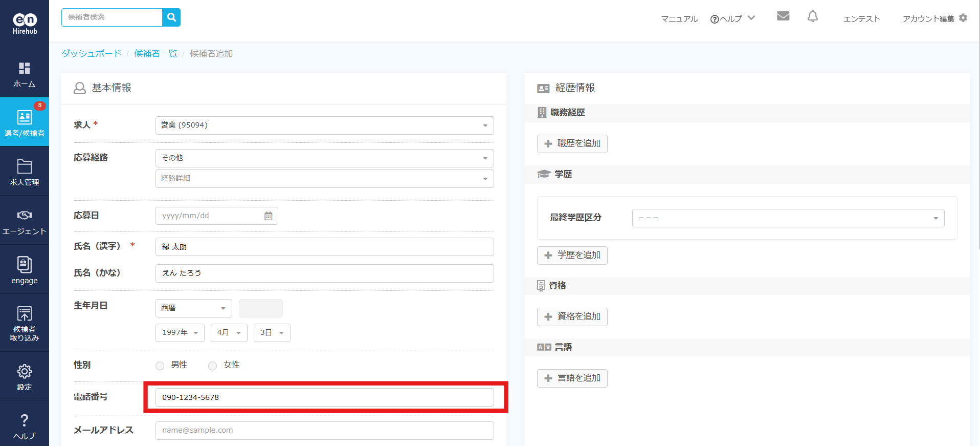Open the 応募経路 dropdown set to その他
The width and height of the screenshot is (980, 446).
point(324,158)
